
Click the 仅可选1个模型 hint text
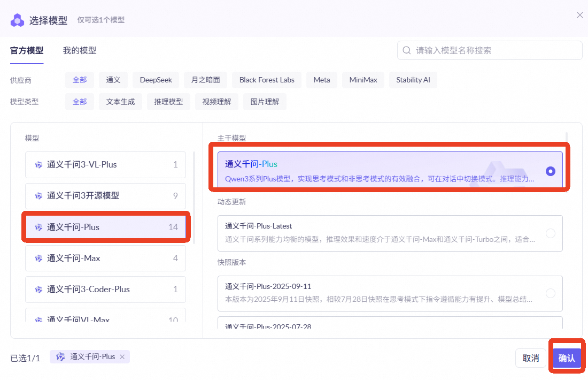(101, 20)
